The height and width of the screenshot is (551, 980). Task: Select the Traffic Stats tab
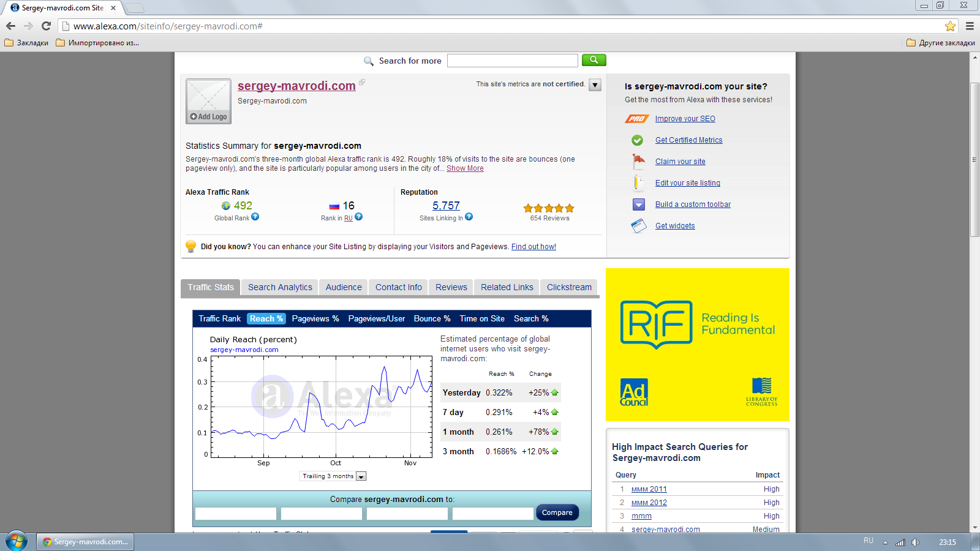coord(211,287)
